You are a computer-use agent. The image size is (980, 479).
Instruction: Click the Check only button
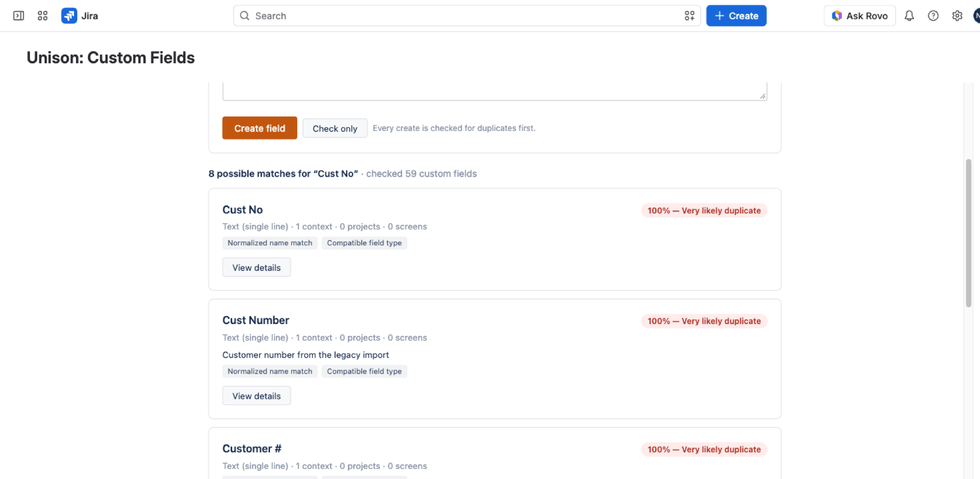pyautogui.click(x=335, y=128)
